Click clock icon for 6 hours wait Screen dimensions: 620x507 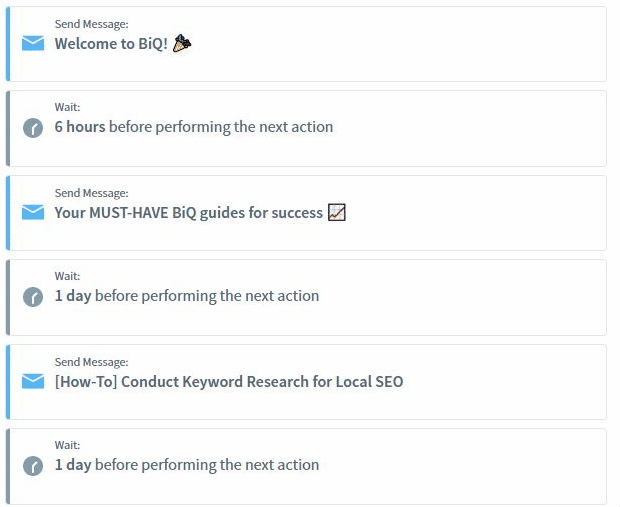(x=33, y=128)
